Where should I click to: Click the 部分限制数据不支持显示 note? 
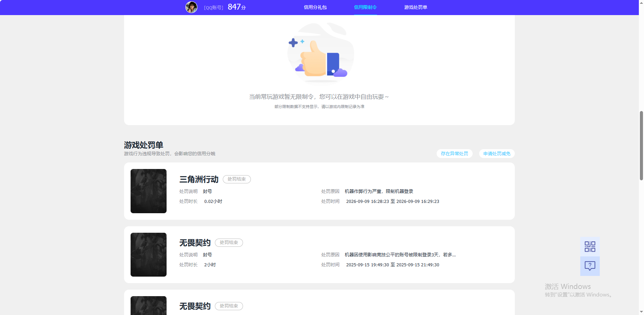tap(319, 107)
